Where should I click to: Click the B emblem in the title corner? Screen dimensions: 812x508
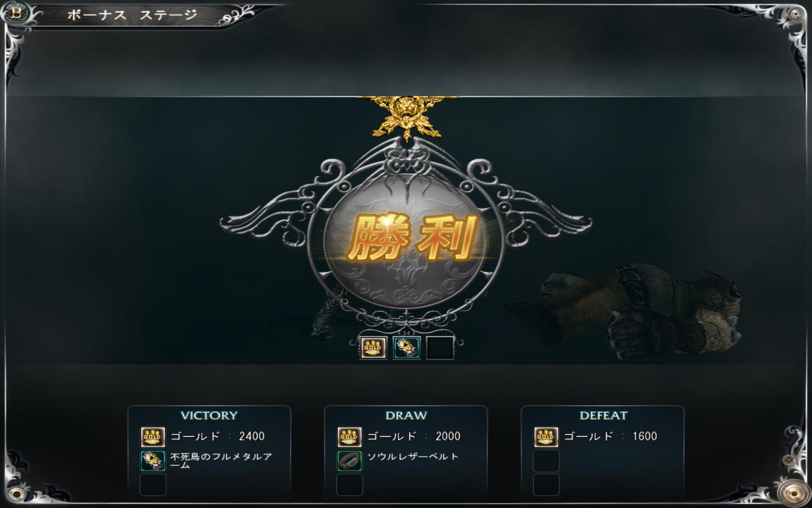pos(16,13)
